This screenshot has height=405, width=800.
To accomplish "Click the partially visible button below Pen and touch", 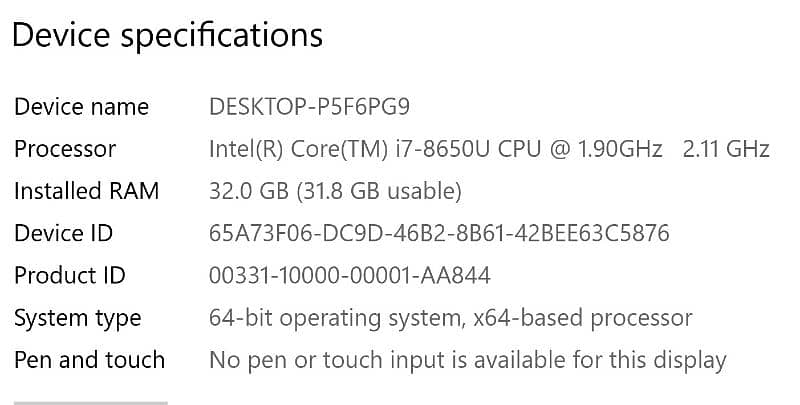I will pyautogui.click(x=90, y=402).
